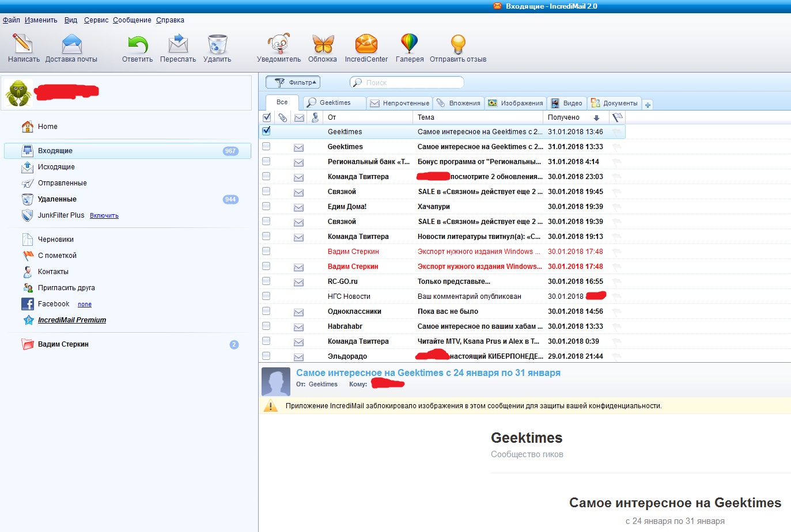791x532 pixels.
Task: Open the Изменить menu
Action: tap(41, 20)
